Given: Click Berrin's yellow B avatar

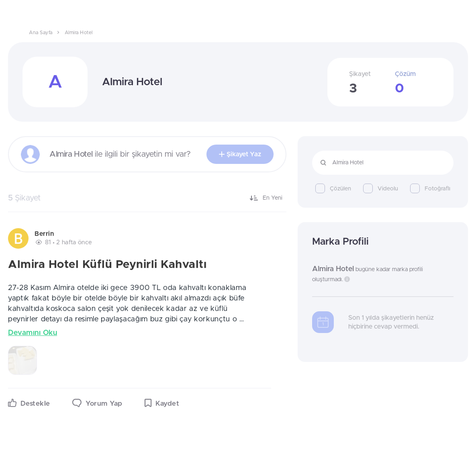Looking at the screenshot, I should click(18, 238).
